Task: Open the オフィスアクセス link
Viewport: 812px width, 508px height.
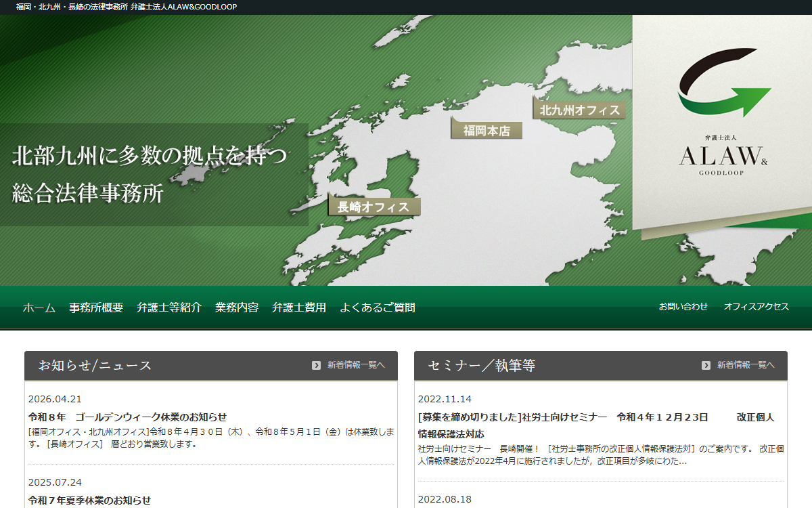Action: [x=757, y=307]
